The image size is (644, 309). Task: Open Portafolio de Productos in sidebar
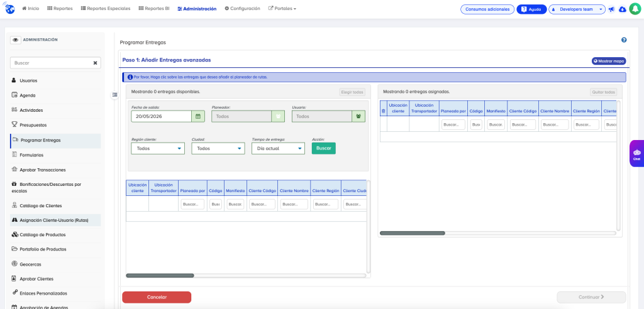click(55, 249)
